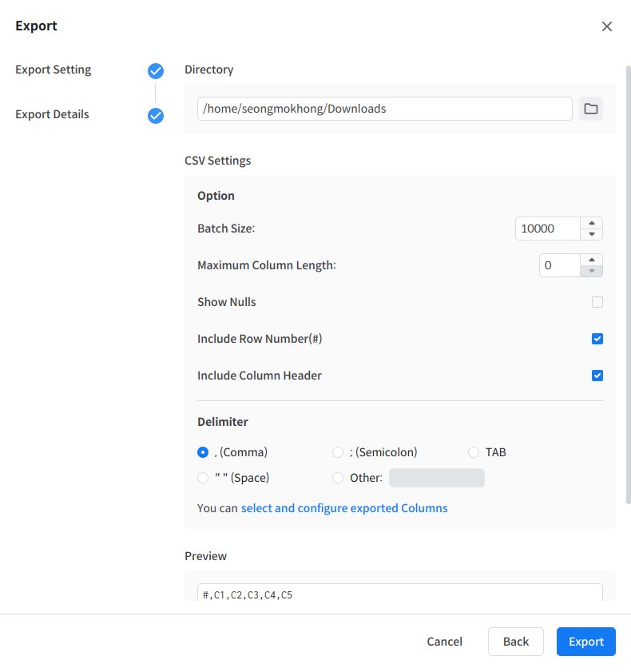The image size is (631, 672).
Task: Uncheck Include Row Number(#) checkbox
Action: click(597, 339)
